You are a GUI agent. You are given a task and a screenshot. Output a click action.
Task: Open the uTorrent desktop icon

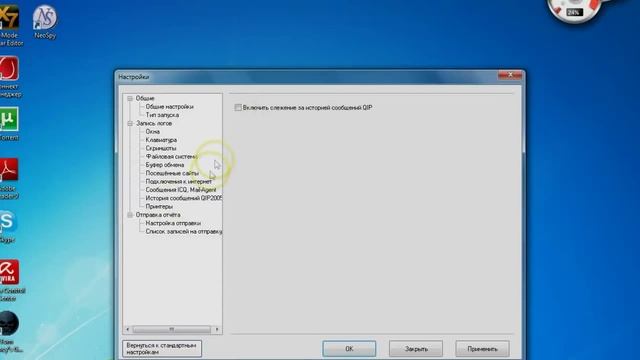(x=9, y=124)
